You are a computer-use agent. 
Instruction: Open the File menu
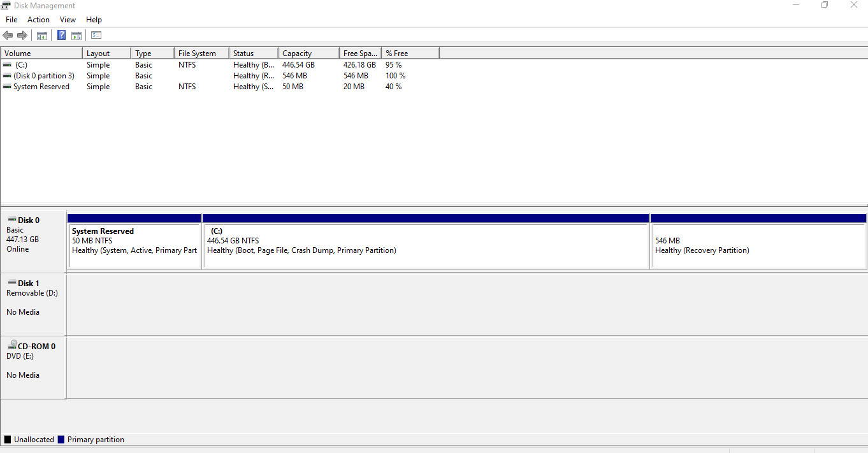pos(11,20)
